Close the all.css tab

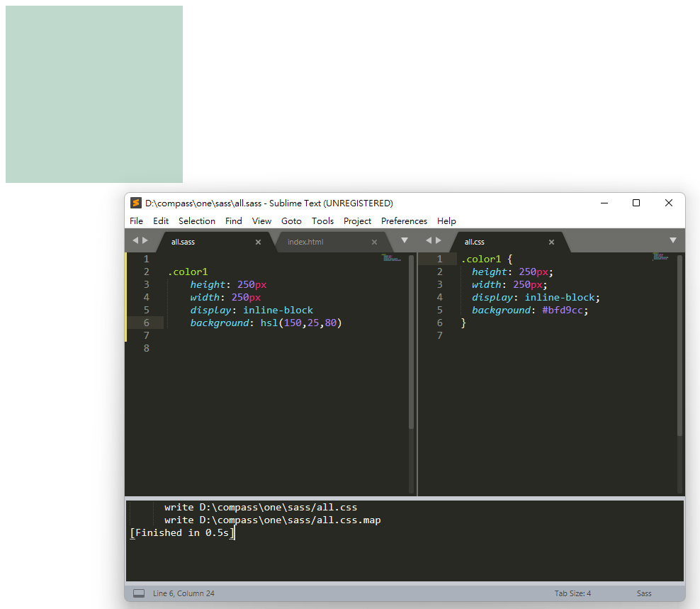(551, 242)
